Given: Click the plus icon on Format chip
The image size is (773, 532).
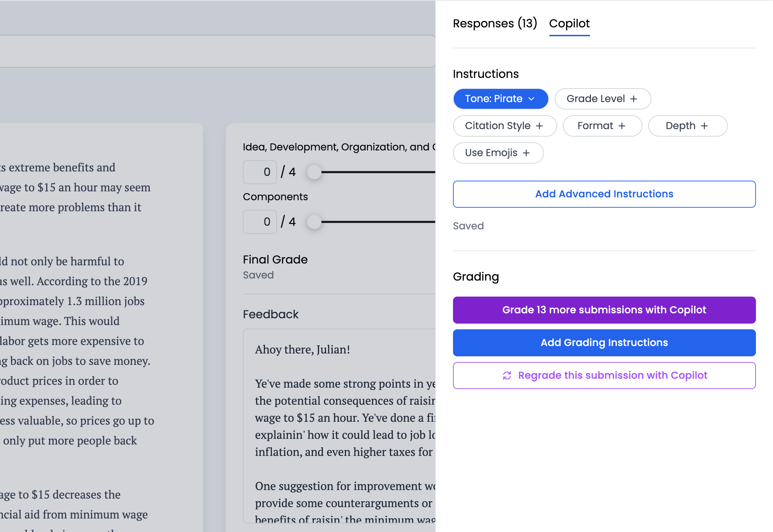Looking at the screenshot, I should (x=622, y=126).
